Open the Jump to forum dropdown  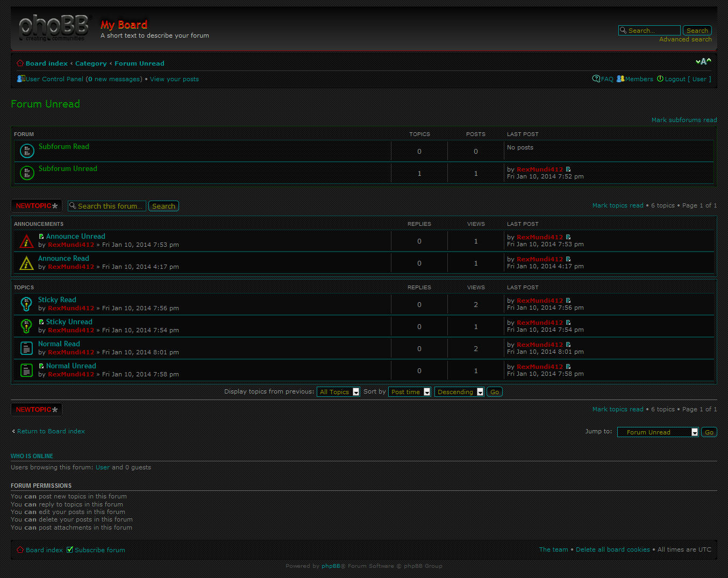pos(658,432)
